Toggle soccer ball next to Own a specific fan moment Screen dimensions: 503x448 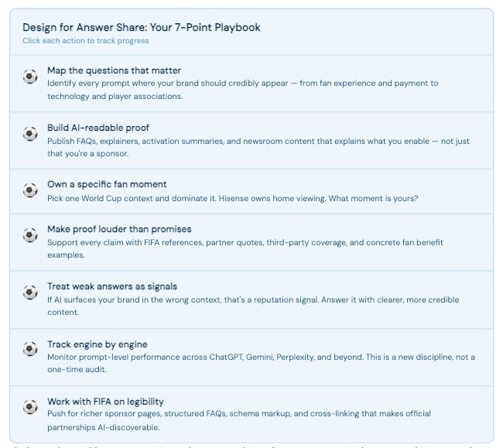pyautogui.click(x=30, y=190)
